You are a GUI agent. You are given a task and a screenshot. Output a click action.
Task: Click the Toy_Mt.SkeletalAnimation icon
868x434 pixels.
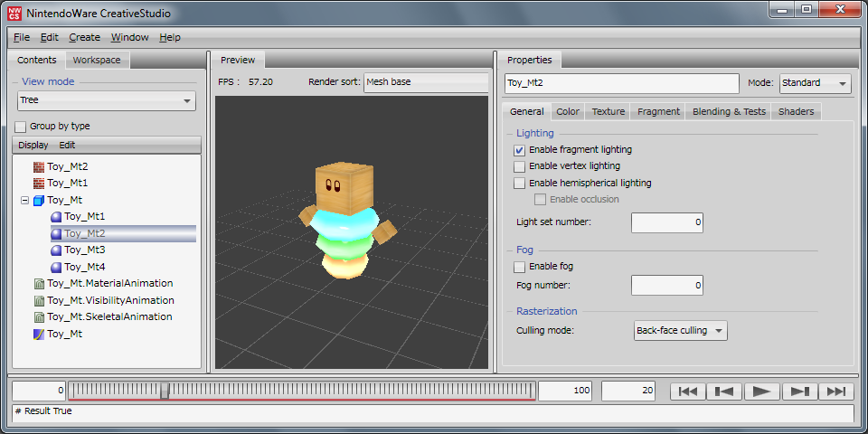click(39, 317)
